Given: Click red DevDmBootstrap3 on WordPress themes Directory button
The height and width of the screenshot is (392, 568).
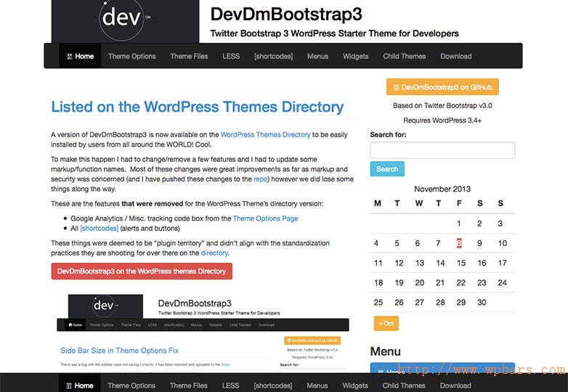Looking at the screenshot, I should [142, 271].
